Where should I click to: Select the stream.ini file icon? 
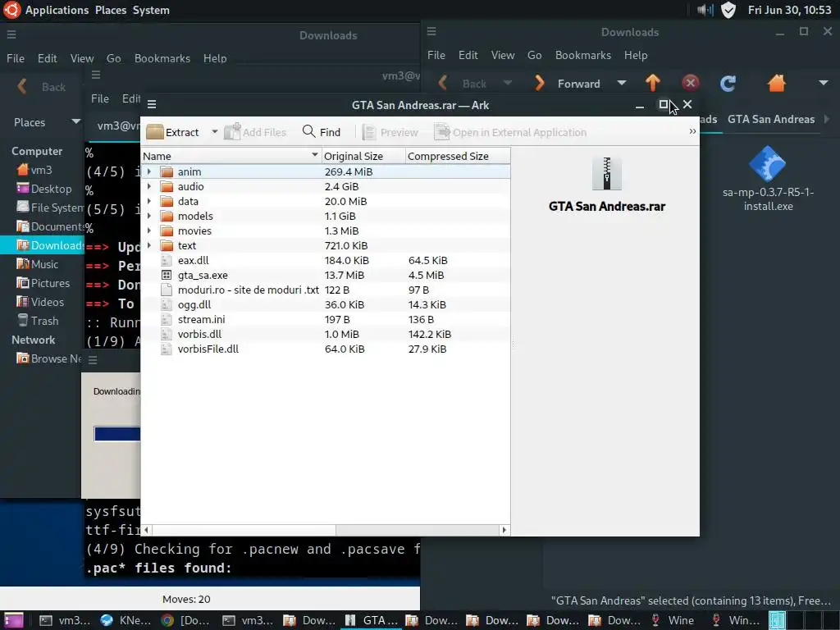[167, 319]
